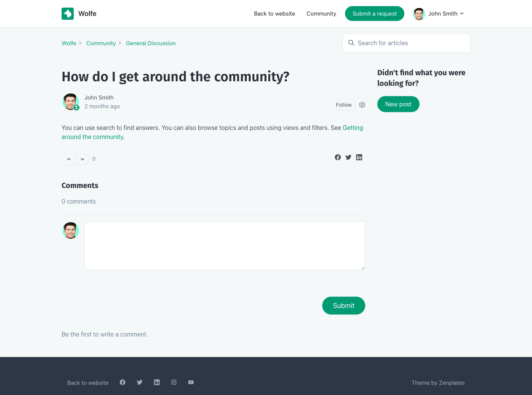Upvote the post
The height and width of the screenshot is (395, 532).
69,159
